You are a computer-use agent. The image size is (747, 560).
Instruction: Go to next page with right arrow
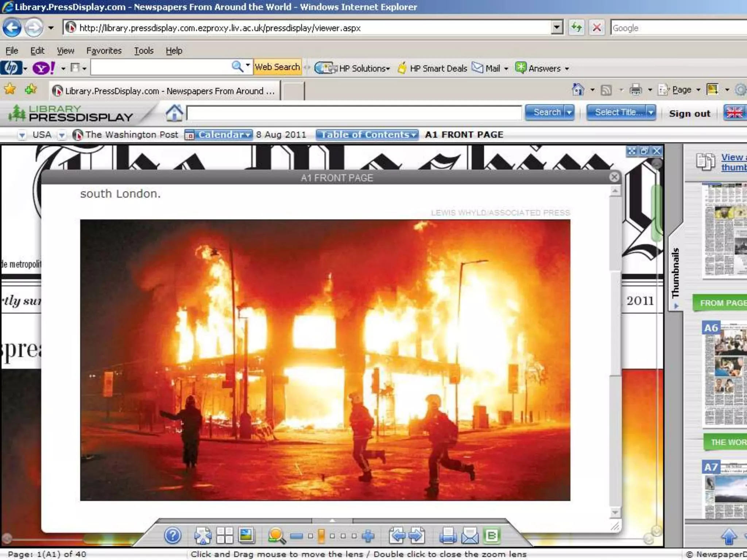[x=417, y=536]
